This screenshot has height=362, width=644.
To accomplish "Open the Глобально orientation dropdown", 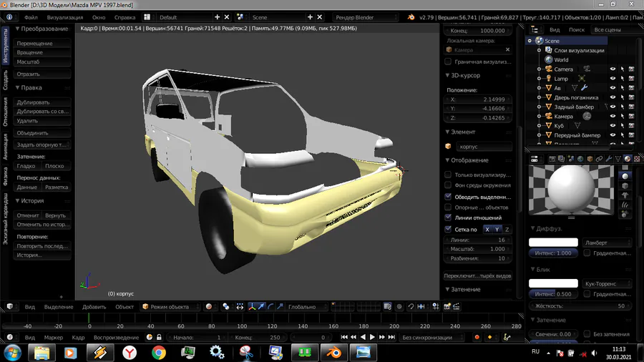I will 306,307.
